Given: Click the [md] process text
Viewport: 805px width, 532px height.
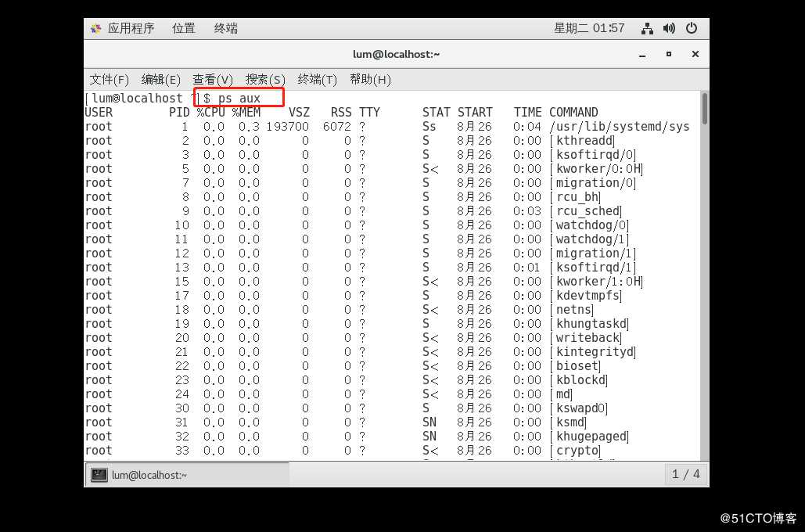Looking at the screenshot, I should click(x=561, y=394).
